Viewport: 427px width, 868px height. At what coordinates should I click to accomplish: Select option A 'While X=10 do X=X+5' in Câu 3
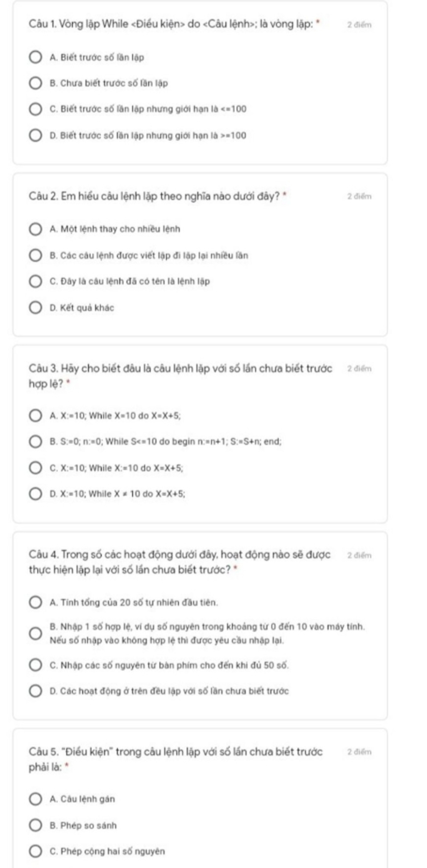[35, 415]
